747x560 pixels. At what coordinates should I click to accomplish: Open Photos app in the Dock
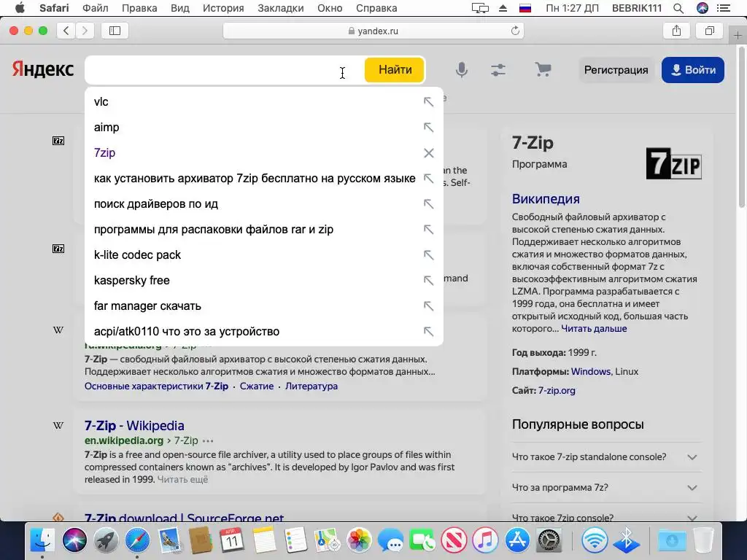359,540
